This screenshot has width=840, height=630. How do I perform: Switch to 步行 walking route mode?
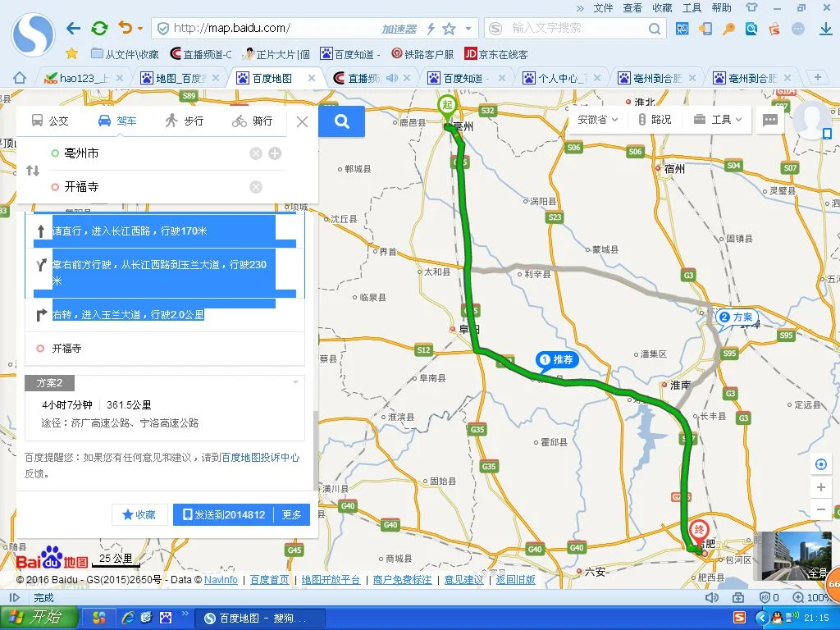tap(184, 121)
